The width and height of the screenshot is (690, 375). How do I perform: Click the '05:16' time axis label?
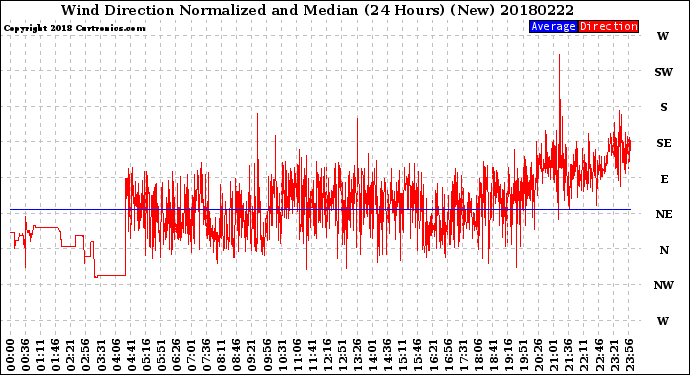pyautogui.click(x=147, y=355)
